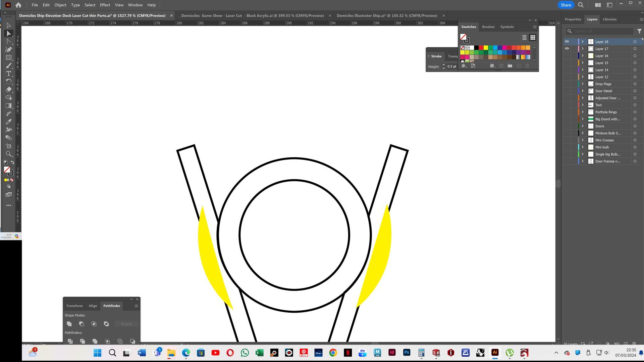Hide Layer 17 using its eye icon
Viewport: 644px width, 362px height.
567,49
